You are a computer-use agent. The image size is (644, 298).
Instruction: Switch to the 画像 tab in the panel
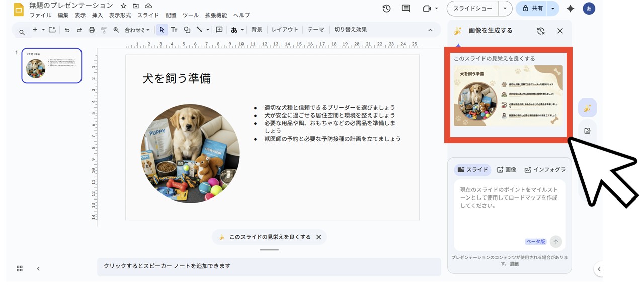(x=506, y=170)
